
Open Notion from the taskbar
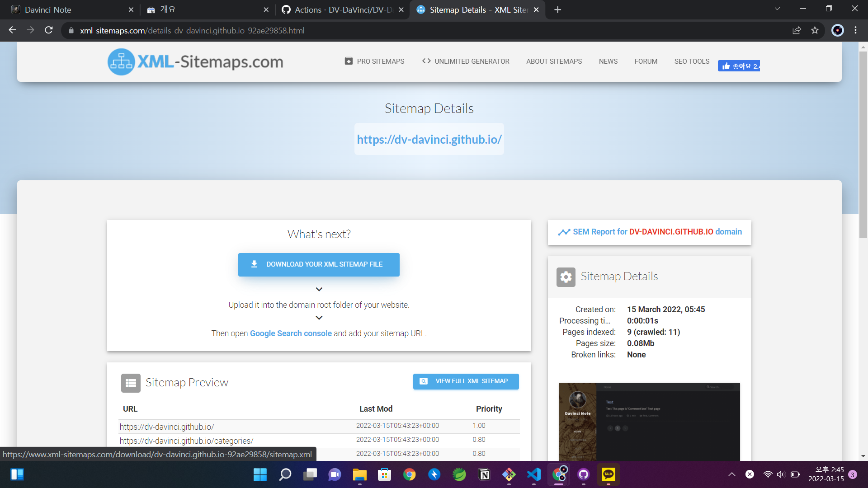coord(484,474)
